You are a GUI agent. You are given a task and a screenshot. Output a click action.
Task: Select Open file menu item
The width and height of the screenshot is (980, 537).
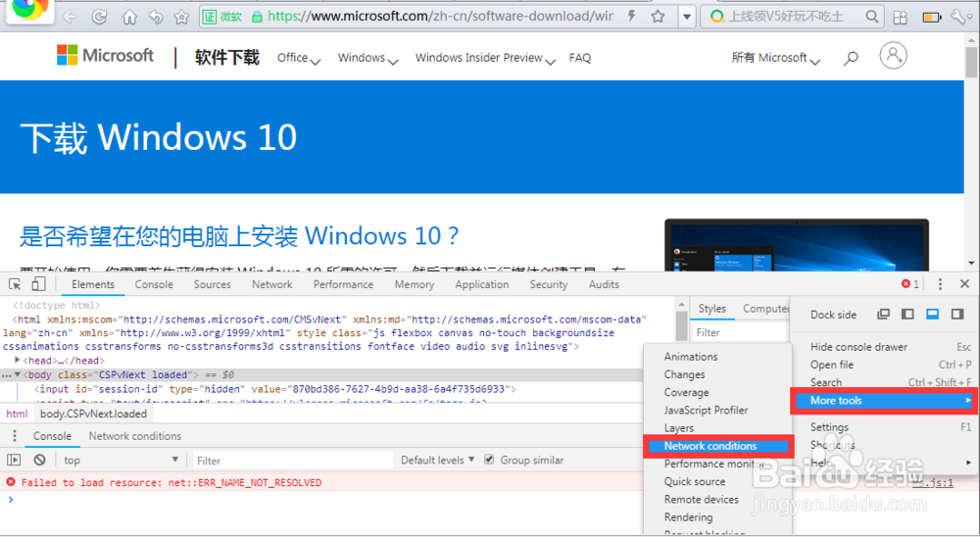coord(886,365)
